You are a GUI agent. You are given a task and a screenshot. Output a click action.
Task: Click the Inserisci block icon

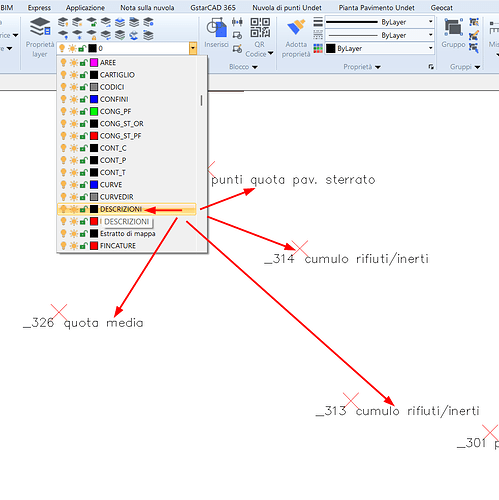[x=216, y=28]
